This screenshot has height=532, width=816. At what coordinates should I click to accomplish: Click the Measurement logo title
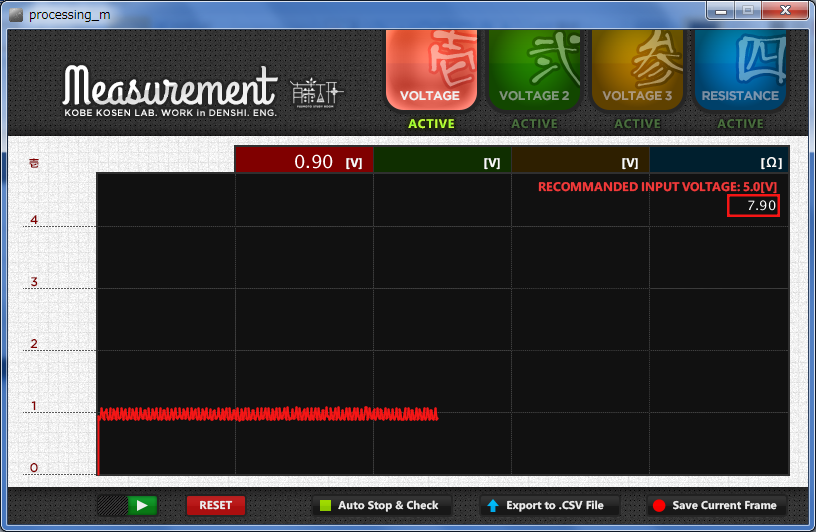pos(170,85)
